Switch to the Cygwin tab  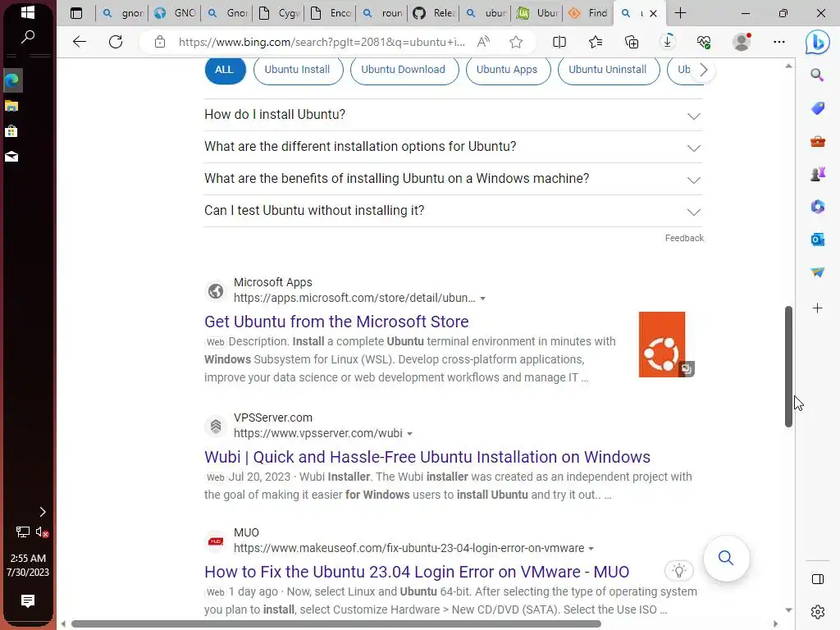point(279,13)
